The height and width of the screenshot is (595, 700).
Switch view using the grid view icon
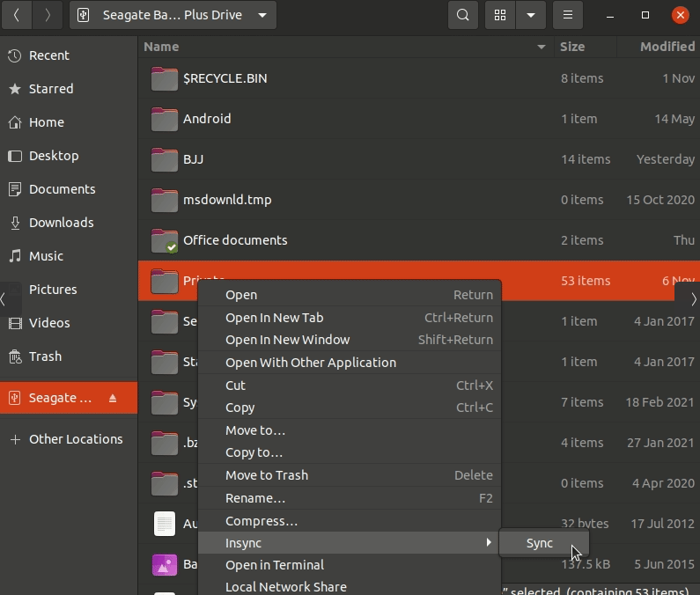point(500,15)
